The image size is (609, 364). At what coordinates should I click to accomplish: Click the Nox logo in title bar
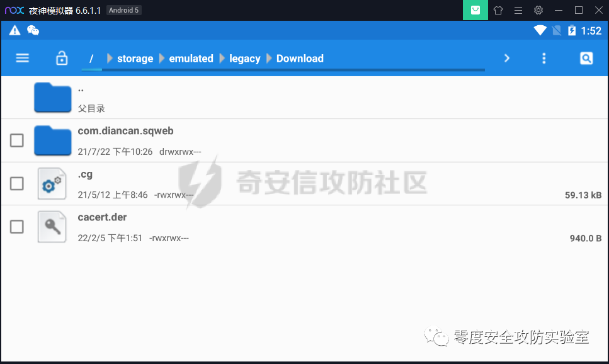(x=14, y=11)
